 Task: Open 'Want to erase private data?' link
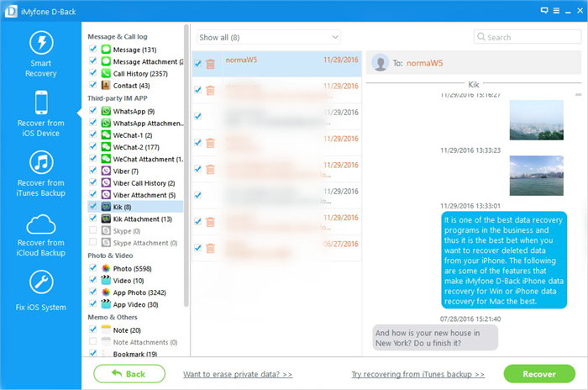(x=238, y=374)
